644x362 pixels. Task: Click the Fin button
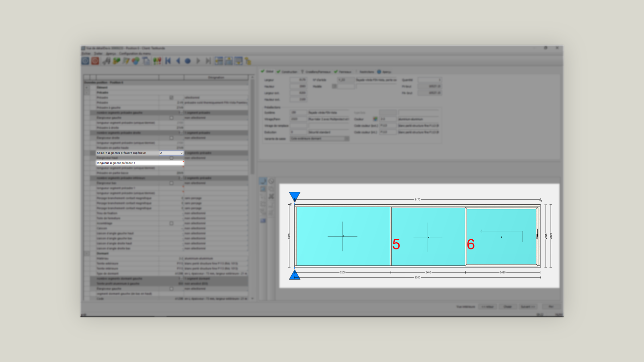tap(551, 307)
